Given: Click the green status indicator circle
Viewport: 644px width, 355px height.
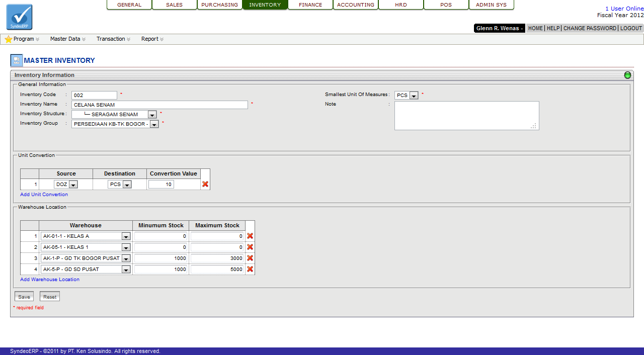Looking at the screenshot, I should point(627,75).
